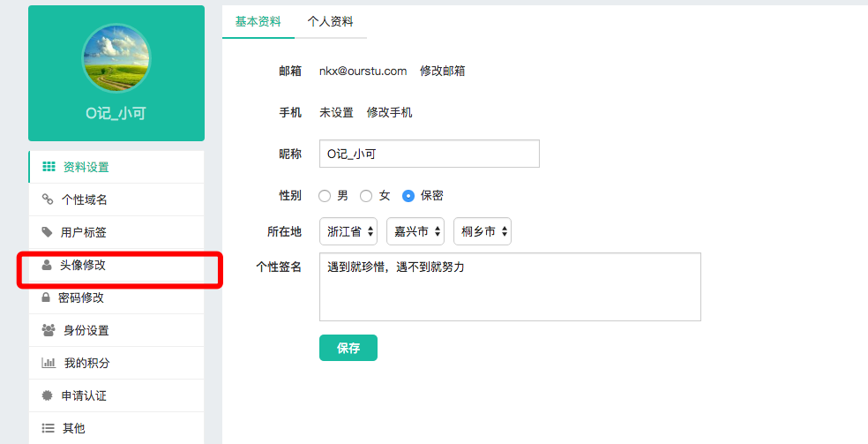Click the badge icon beside 申请认证

point(48,395)
